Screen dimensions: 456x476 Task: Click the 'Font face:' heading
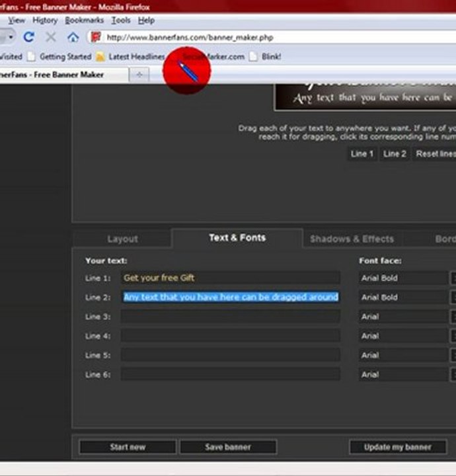click(380, 260)
